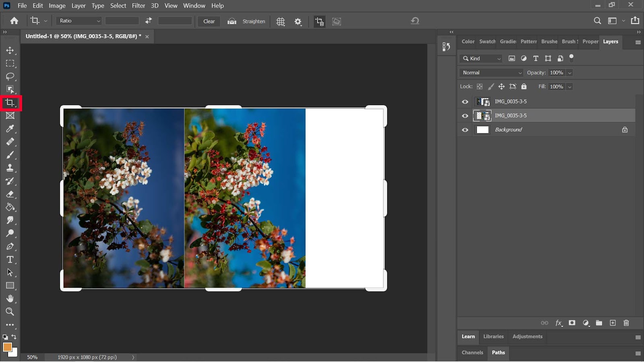Expand the Normal blend mode dropdown
The height and width of the screenshot is (362, 644).
tap(491, 73)
